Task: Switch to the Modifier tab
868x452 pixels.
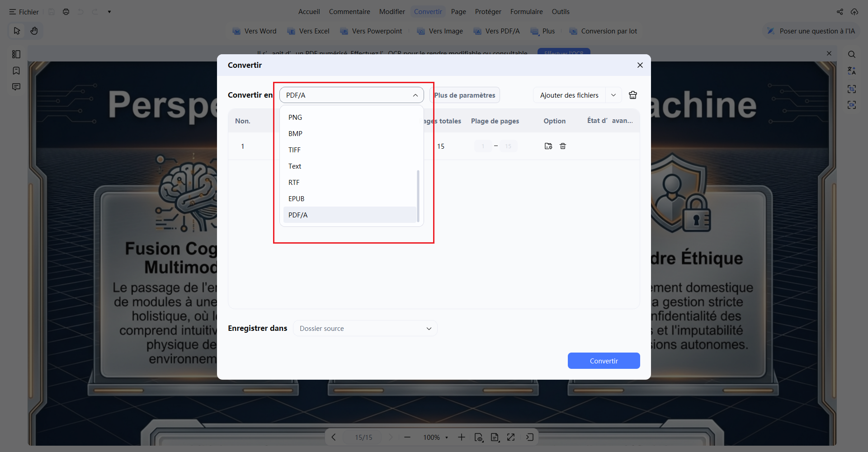Action: (x=392, y=12)
